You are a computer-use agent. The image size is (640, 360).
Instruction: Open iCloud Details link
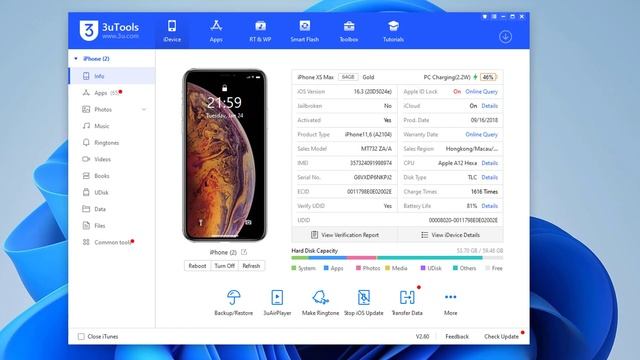pos(489,106)
